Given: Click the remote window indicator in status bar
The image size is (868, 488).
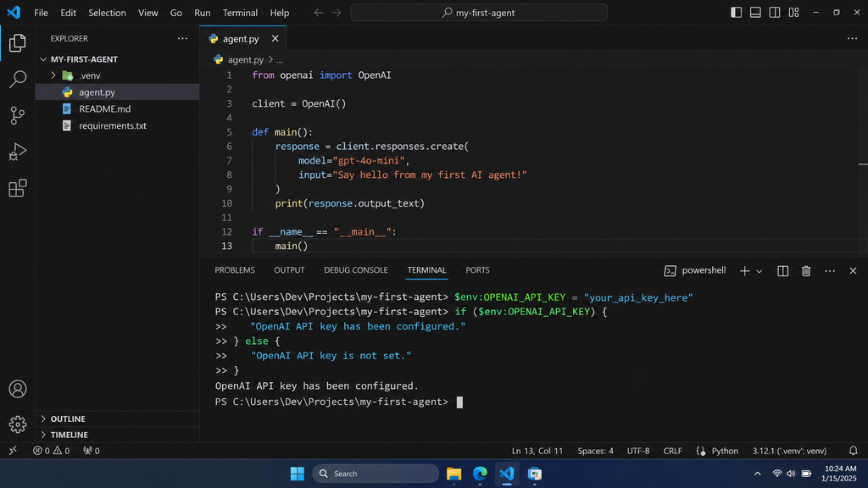Looking at the screenshot, I should click(x=13, y=451).
